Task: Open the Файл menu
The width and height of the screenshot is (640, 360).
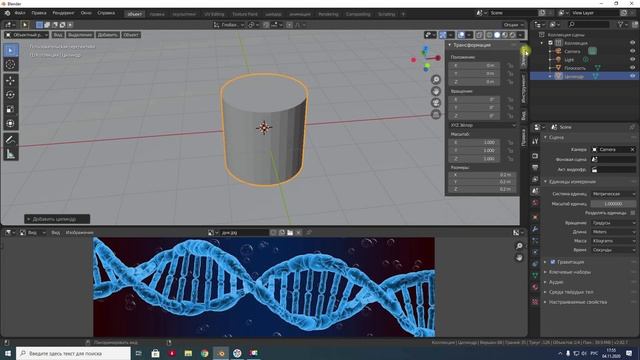Action: (x=20, y=13)
